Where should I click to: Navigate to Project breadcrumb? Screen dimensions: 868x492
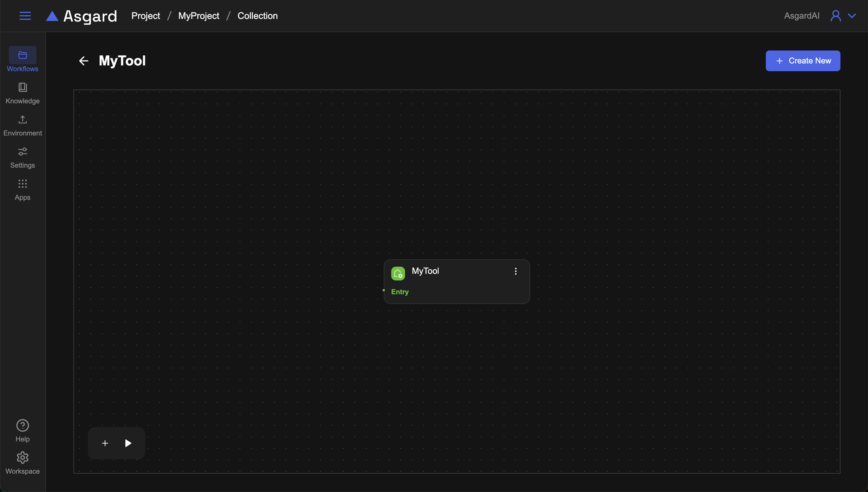[146, 16]
